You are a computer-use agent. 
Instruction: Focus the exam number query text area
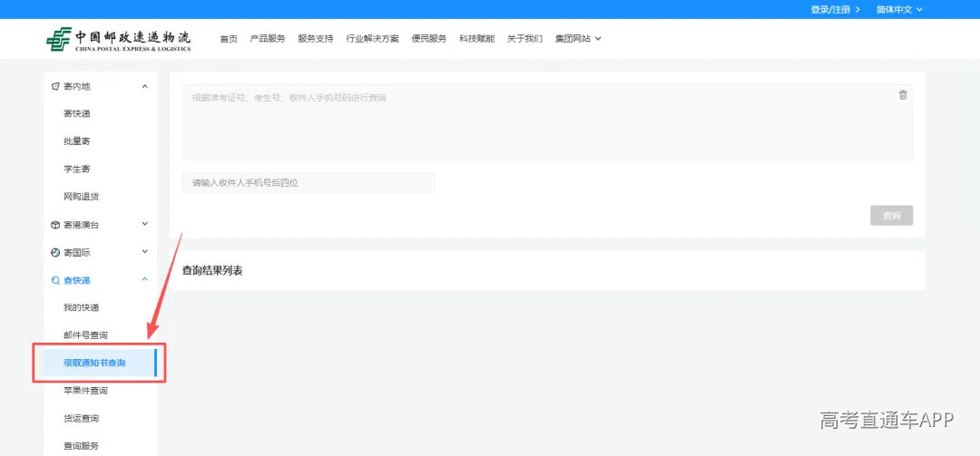click(x=547, y=122)
